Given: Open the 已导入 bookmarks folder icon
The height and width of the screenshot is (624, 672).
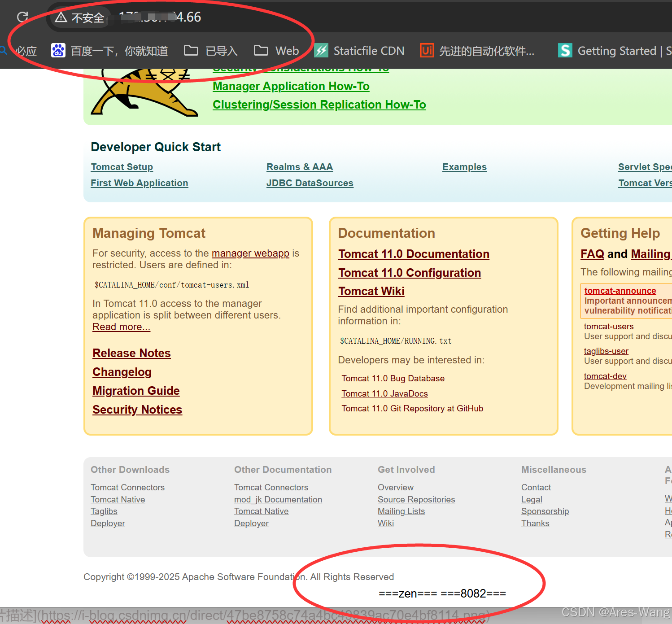Looking at the screenshot, I should 191,50.
